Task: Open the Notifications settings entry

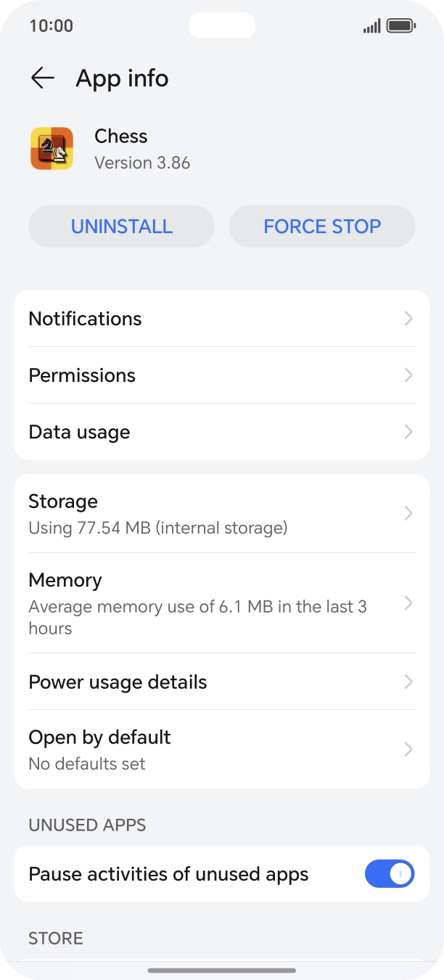Action: (86, 319)
